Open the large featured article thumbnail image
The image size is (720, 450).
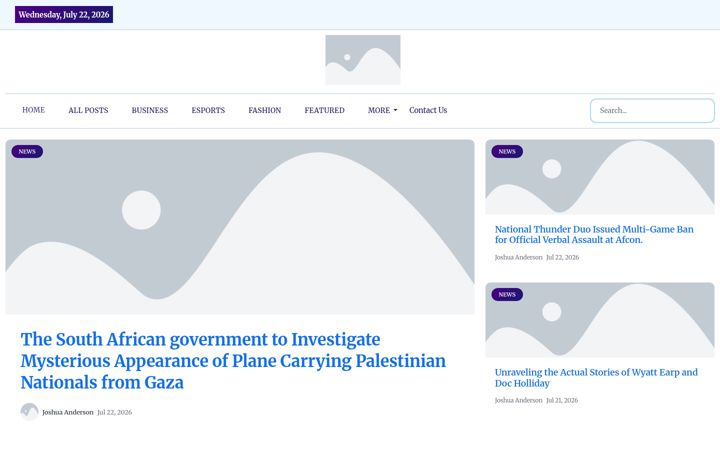pos(240,227)
